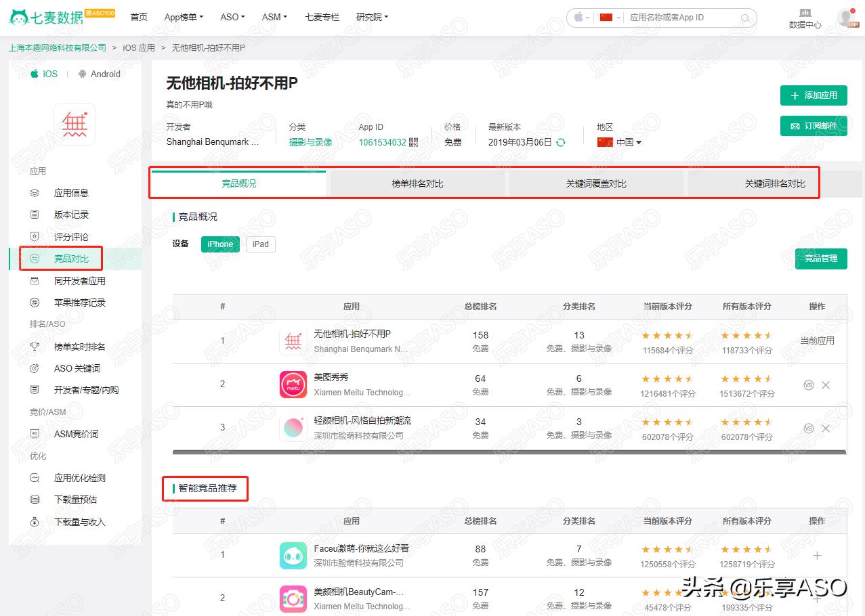Open 版本记录 from the sidebar icon
The image size is (865, 616).
(x=35, y=215)
